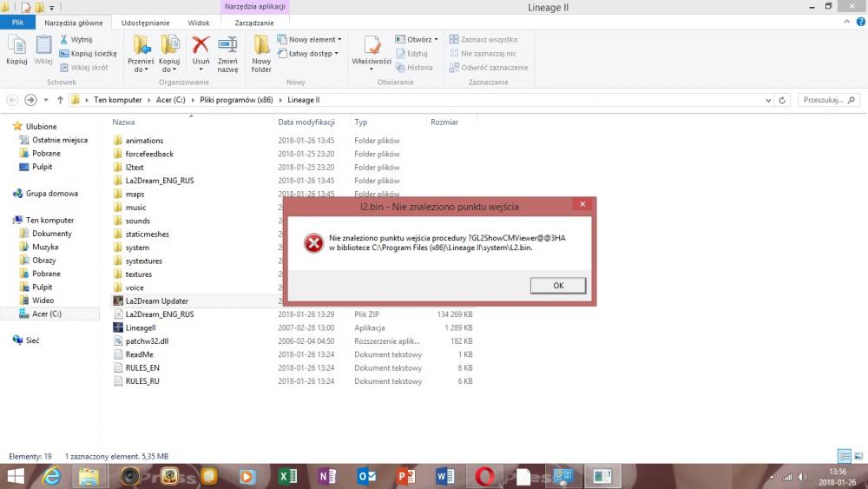Click the up-arrow navigation button
The height and width of the screenshot is (489, 868).
(60, 100)
